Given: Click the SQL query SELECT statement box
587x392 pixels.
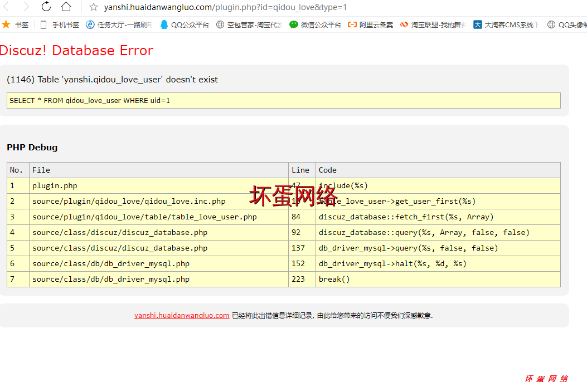Looking at the screenshot, I should click(x=283, y=101).
